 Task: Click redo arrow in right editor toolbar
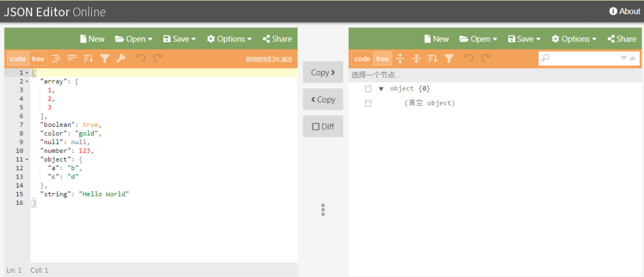(x=485, y=59)
